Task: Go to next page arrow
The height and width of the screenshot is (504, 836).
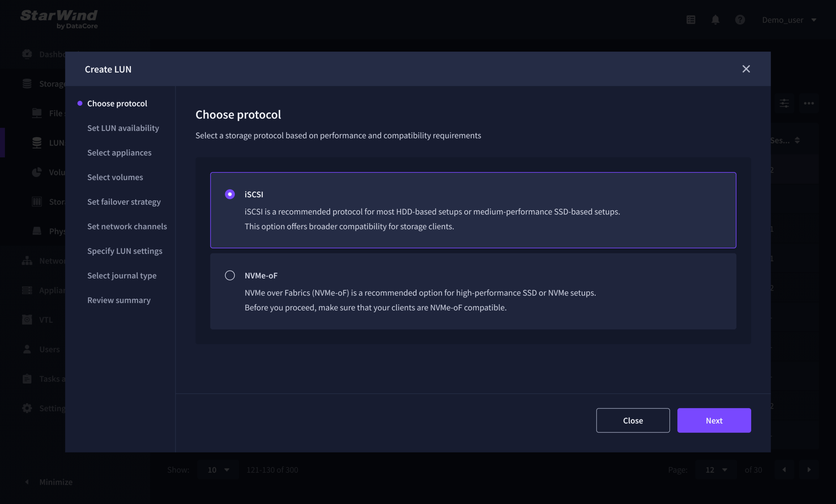Action: click(x=809, y=469)
